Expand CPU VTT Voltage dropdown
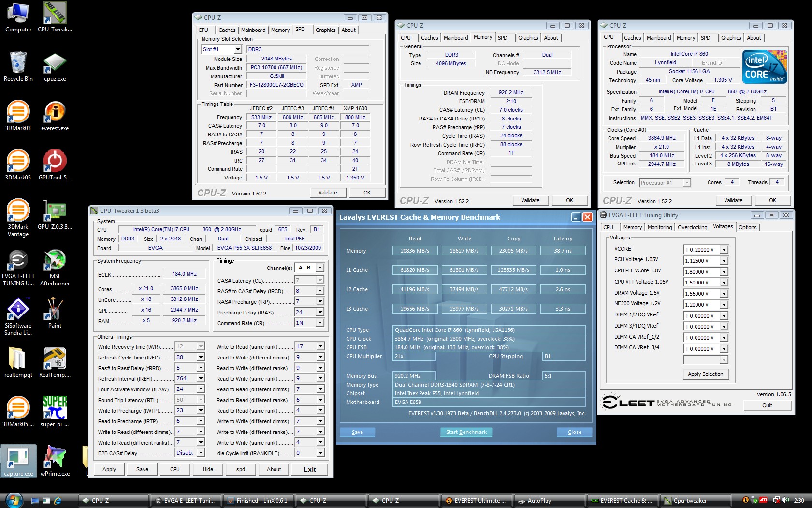Screen dimensions: 812x508 click(724, 283)
